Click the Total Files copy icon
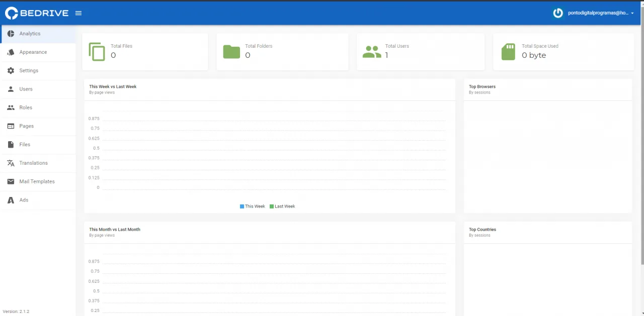The height and width of the screenshot is (316, 644). pyautogui.click(x=97, y=52)
